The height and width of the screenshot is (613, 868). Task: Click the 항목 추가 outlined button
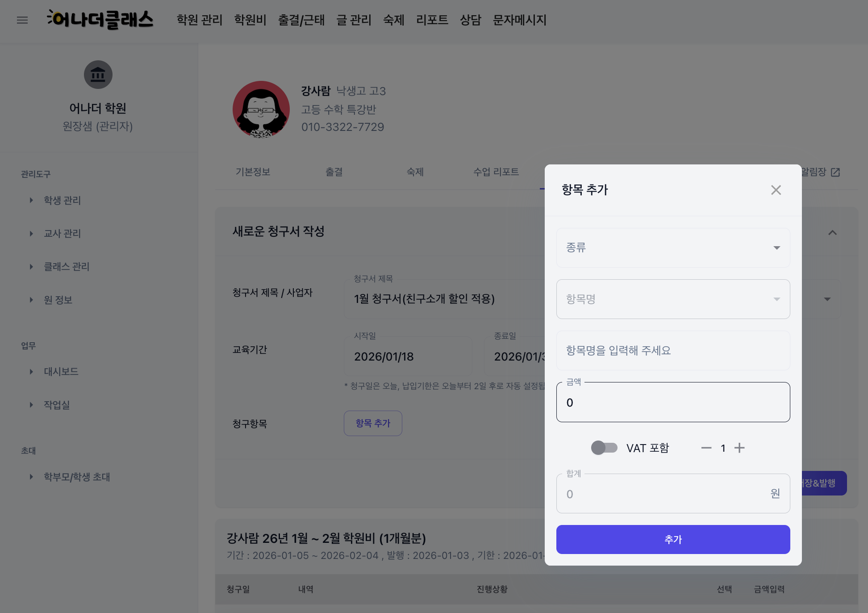click(373, 423)
